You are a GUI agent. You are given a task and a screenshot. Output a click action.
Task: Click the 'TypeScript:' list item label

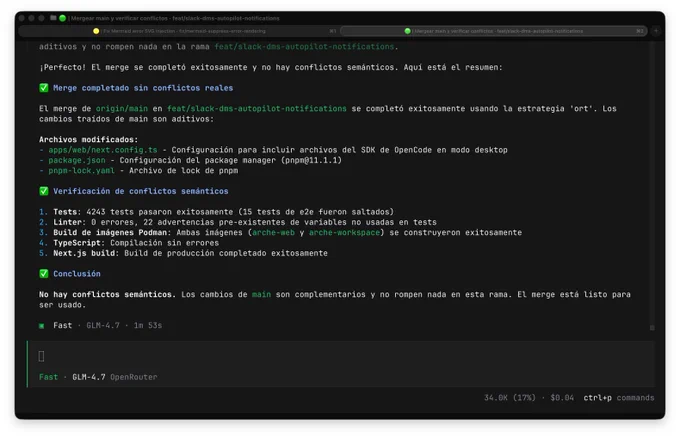coord(79,243)
